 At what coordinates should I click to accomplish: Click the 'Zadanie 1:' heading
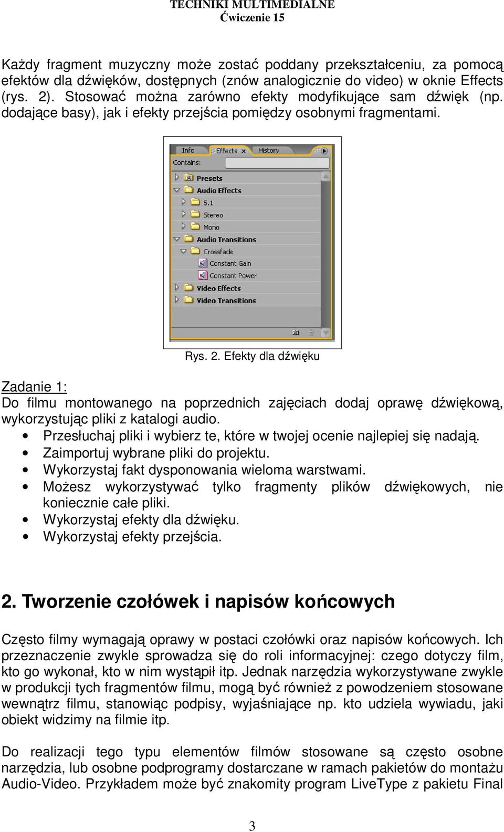click(34, 387)
